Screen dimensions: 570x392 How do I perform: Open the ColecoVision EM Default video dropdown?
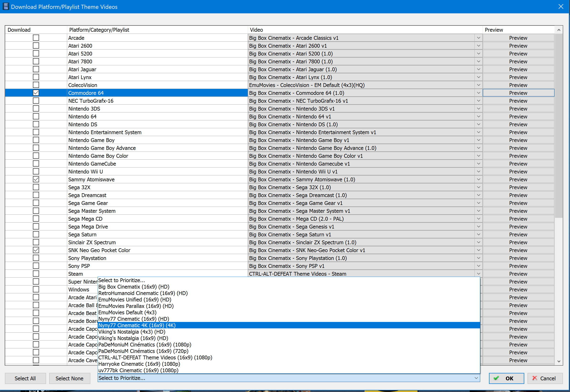pyautogui.click(x=479, y=85)
